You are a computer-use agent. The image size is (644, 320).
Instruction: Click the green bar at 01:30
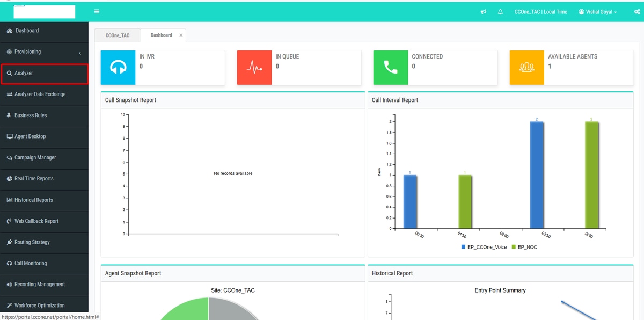point(465,202)
